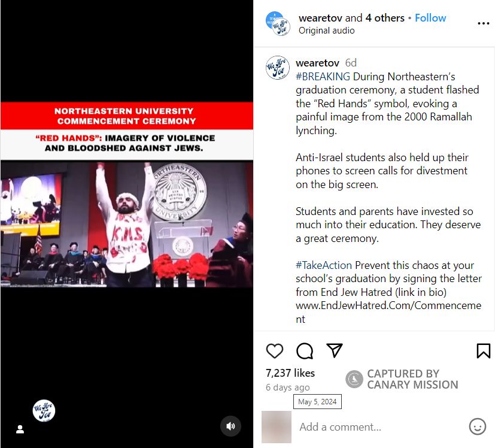
Task: Click the We Are Tov header avatar
Action: point(278,24)
